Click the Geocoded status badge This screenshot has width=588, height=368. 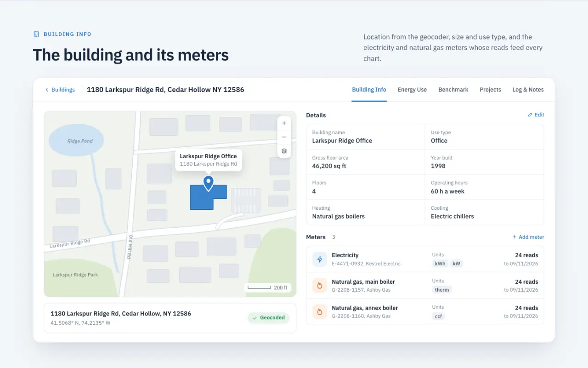click(x=269, y=318)
